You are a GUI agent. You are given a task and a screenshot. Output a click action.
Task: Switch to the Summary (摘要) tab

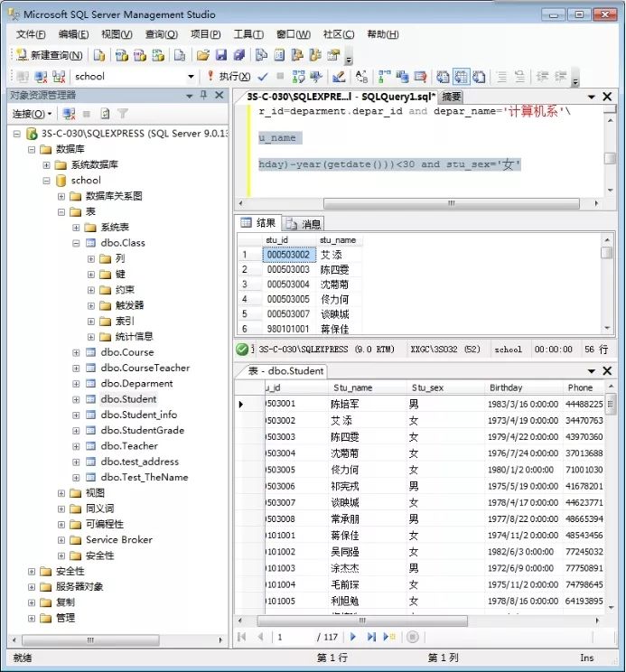coord(451,97)
